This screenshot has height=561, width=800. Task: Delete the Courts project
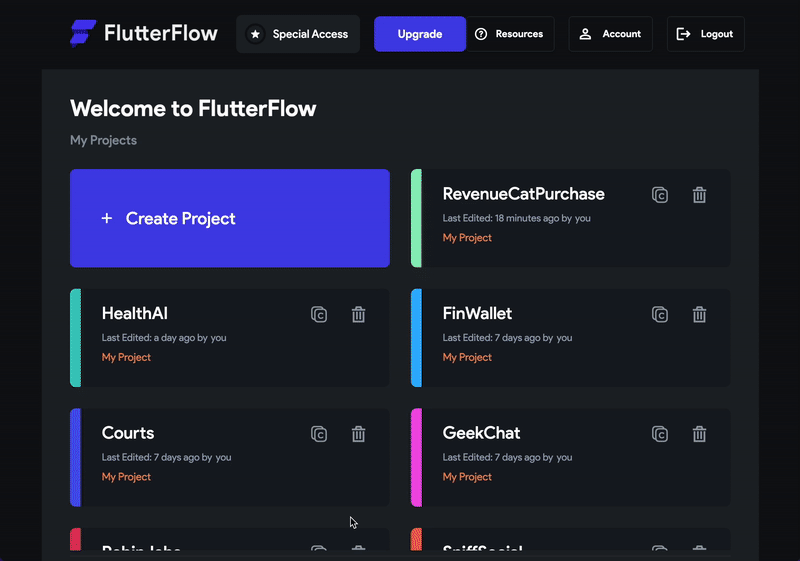[359, 434]
